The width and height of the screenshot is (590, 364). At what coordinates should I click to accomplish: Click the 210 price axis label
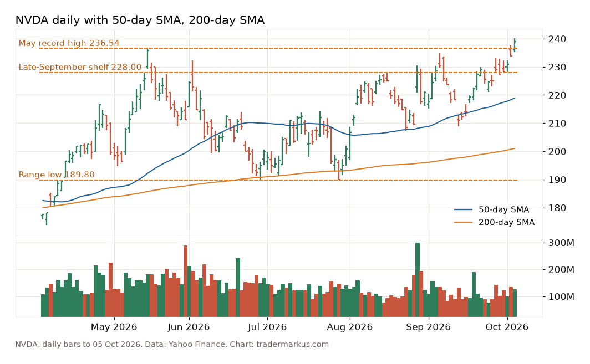click(x=556, y=124)
